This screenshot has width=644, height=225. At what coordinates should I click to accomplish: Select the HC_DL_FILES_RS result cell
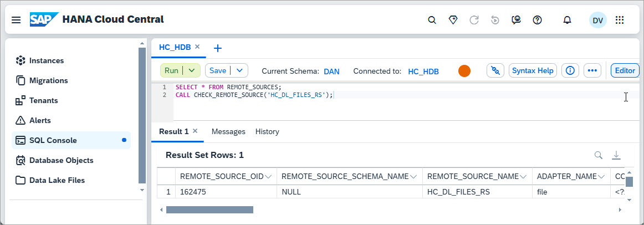click(478, 192)
